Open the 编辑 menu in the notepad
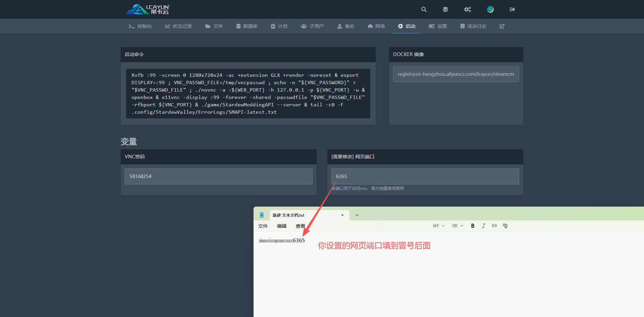 coord(282,226)
